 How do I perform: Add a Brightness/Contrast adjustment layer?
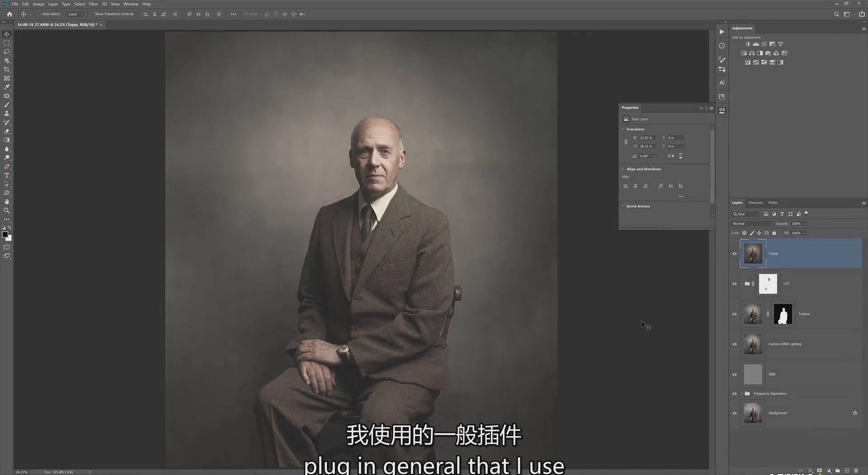747,44
